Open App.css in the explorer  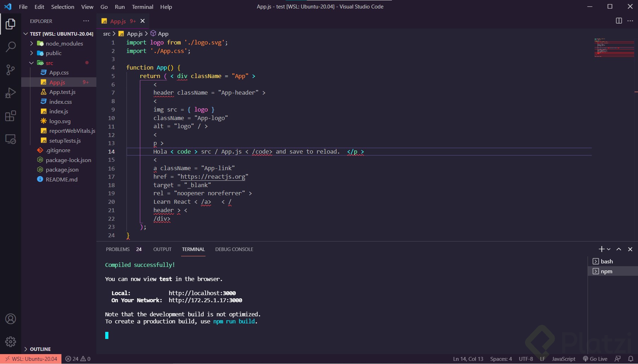pos(59,73)
